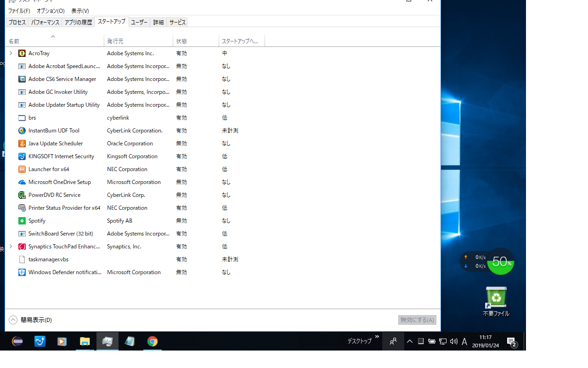
Task: Open the 表示(V) menu
Action: pos(80,11)
